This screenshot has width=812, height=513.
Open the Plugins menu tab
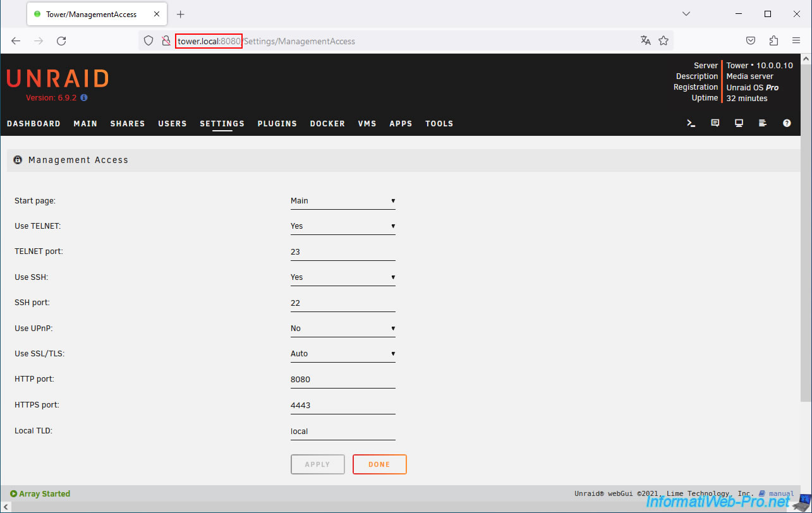pyautogui.click(x=277, y=124)
